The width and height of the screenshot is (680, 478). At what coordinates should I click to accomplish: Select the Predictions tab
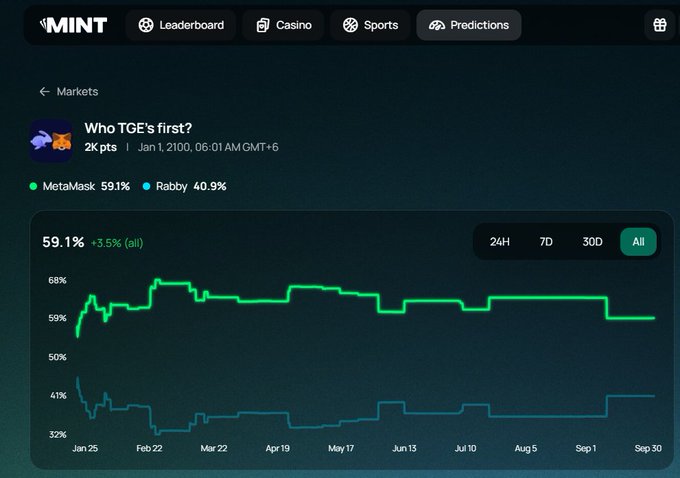click(469, 25)
